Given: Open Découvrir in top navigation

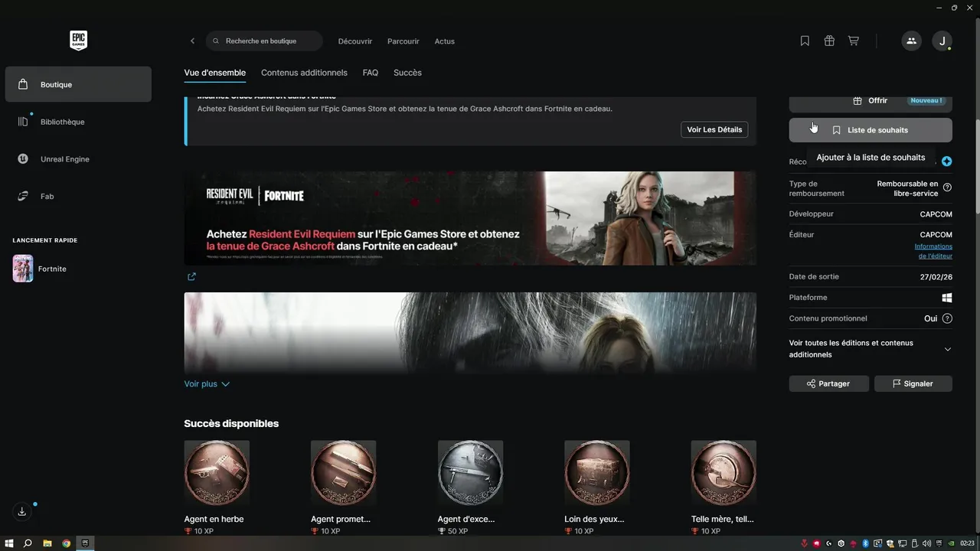Looking at the screenshot, I should point(355,41).
